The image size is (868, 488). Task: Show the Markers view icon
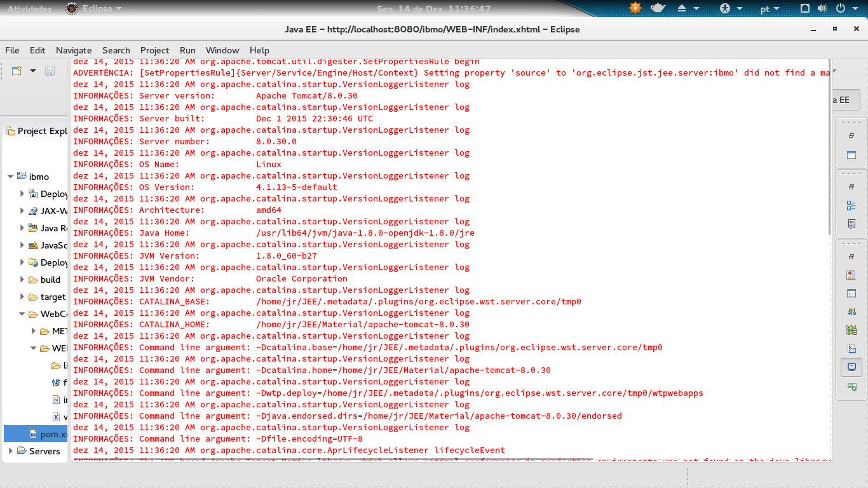pyautogui.click(x=851, y=275)
